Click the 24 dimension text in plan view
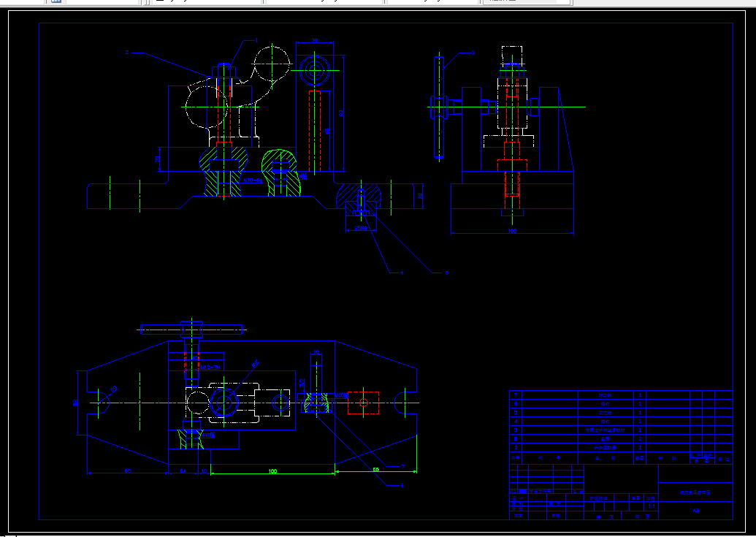756x537 pixels. [x=183, y=471]
